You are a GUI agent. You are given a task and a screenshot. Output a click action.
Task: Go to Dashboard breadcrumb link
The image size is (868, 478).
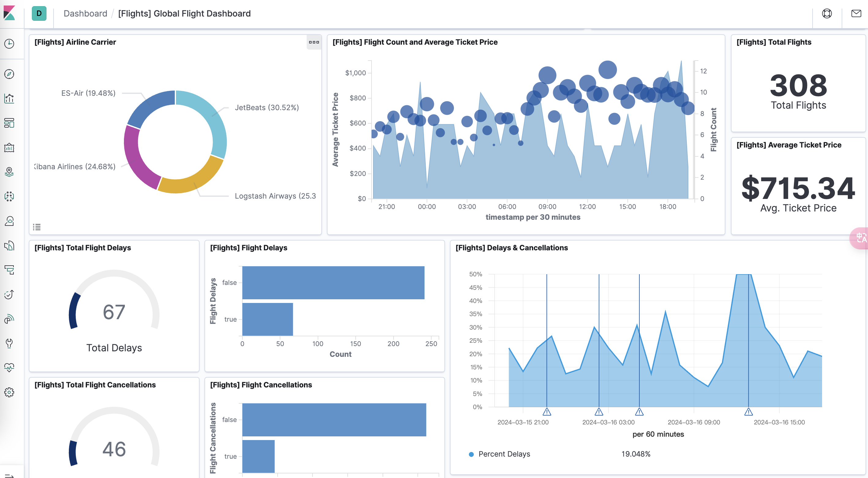point(85,13)
